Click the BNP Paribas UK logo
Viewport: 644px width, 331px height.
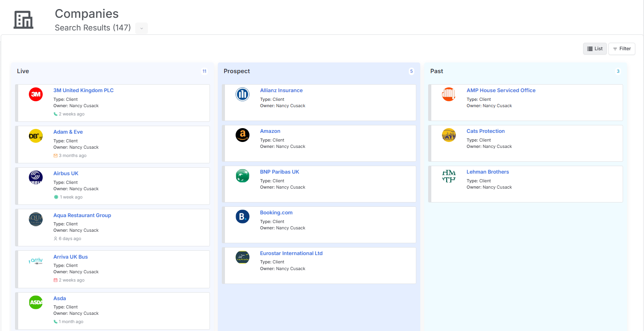tap(242, 176)
